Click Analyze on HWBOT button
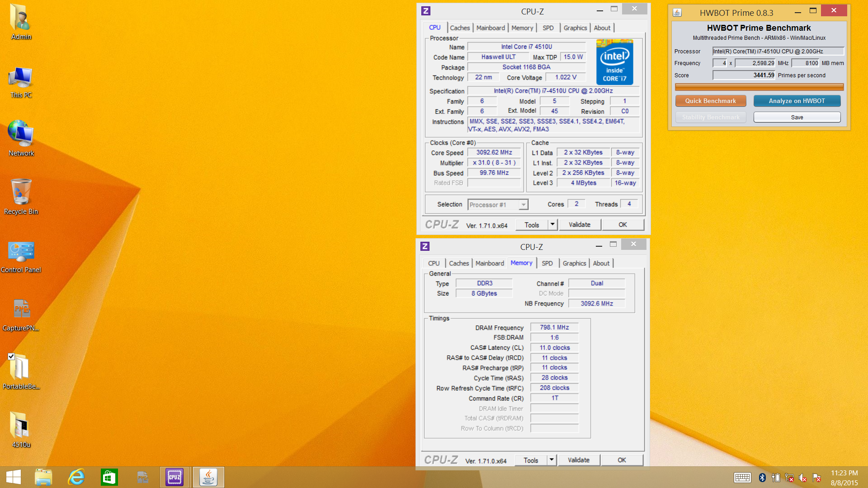The width and height of the screenshot is (868, 488). (797, 101)
